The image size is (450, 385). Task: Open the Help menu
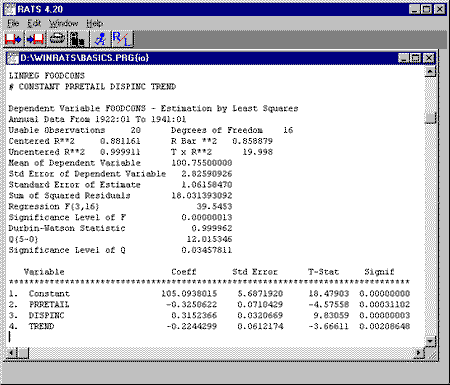[x=95, y=23]
